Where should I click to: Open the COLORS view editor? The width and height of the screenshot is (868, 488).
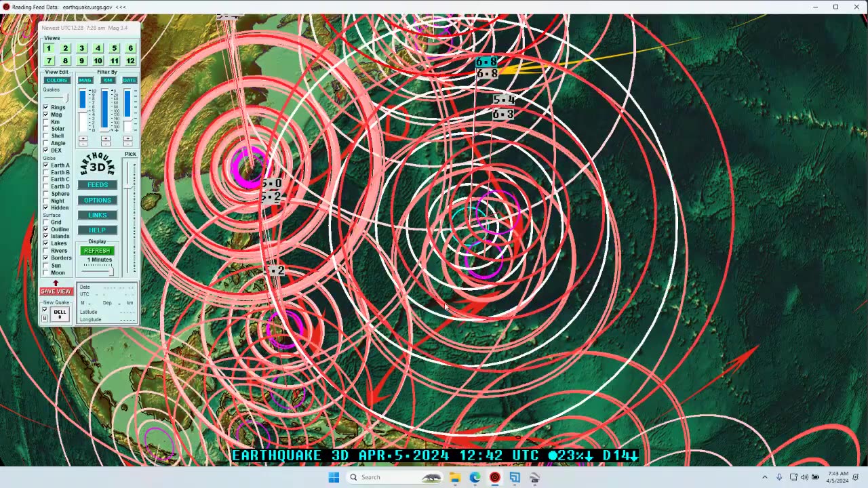57,80
